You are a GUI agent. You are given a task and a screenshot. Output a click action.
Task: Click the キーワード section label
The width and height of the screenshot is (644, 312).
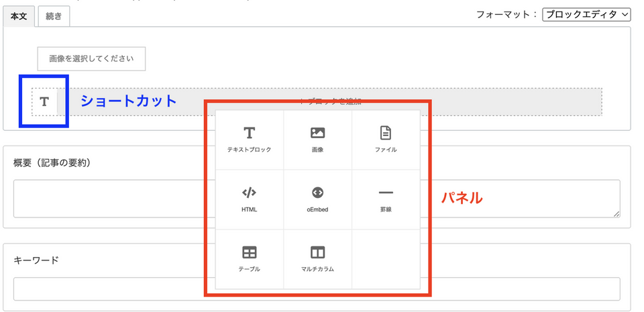pyautogui.click(x=36, y=260)
